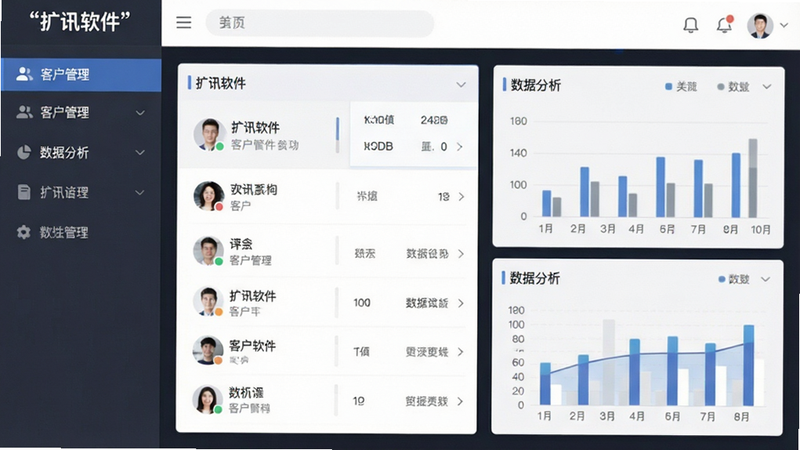
Task: Open first customer row arrow beside 0
Action: [459, 147]
